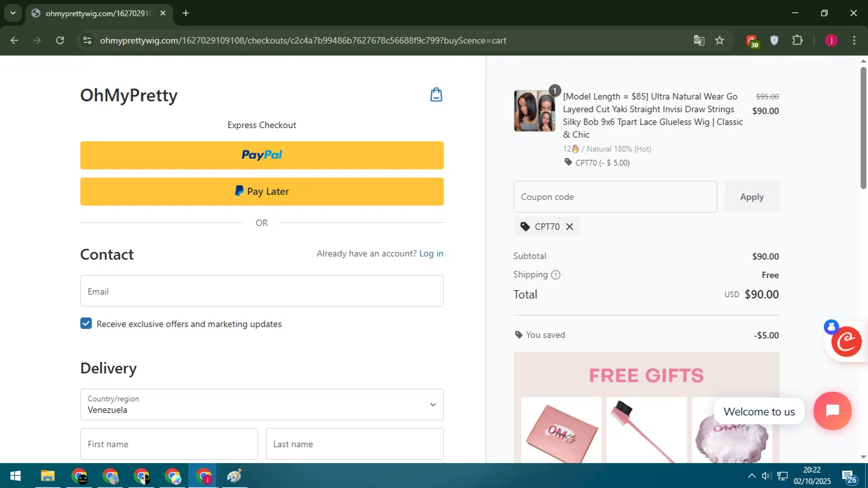Image resolution: width=868 pixels, height=488 pixels.
Task: Go forward in browser history
Action: 37,41
